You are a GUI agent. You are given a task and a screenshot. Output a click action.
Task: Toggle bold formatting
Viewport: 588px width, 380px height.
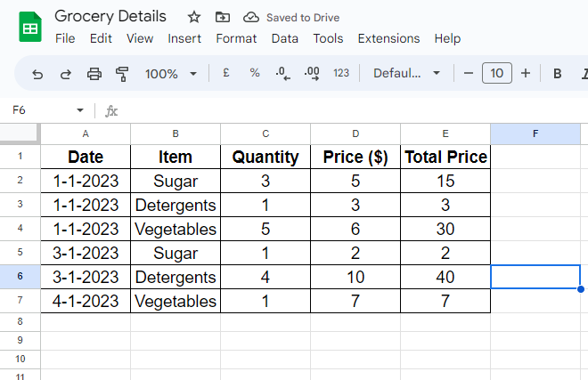coord(558,73)
